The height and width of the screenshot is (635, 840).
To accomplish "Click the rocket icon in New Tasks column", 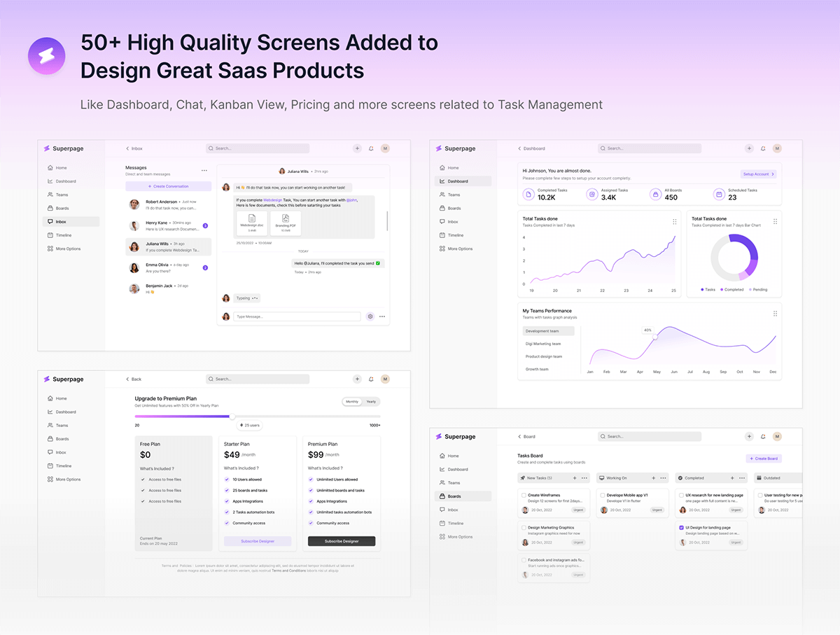I will coord(522,478).
